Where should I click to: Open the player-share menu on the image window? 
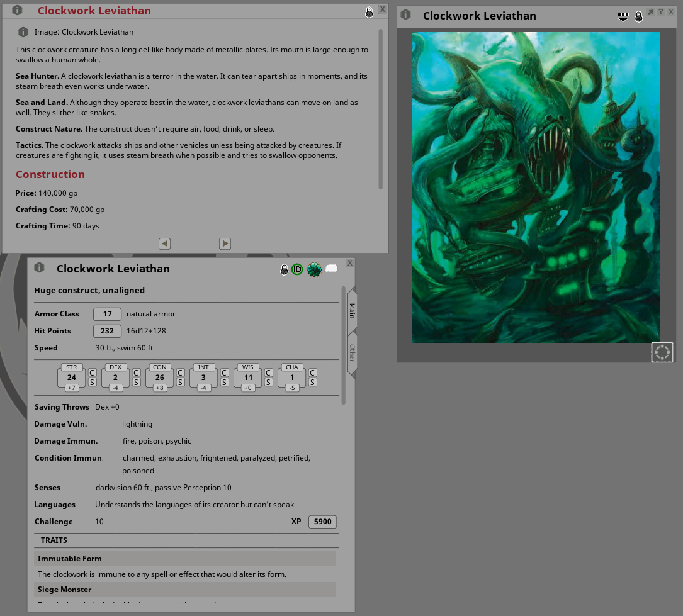pos(623,16)
